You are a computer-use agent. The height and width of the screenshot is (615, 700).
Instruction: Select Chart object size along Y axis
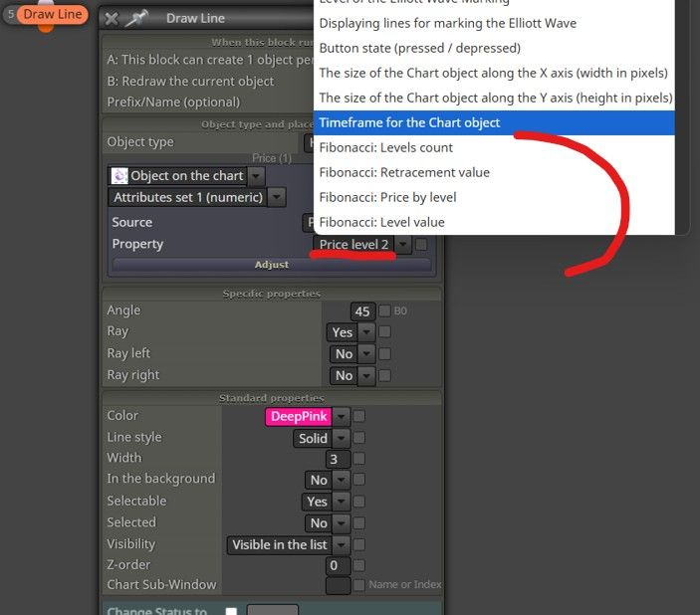[494, 98]
